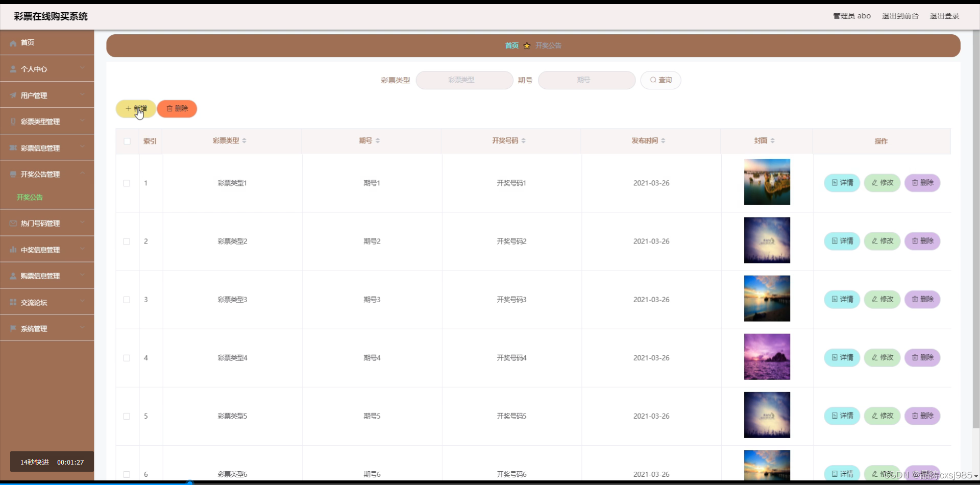The image size is (980, 485).
Task: Open purple sunset cover thumbnail in row 4
Action: [x=767, y=357]
